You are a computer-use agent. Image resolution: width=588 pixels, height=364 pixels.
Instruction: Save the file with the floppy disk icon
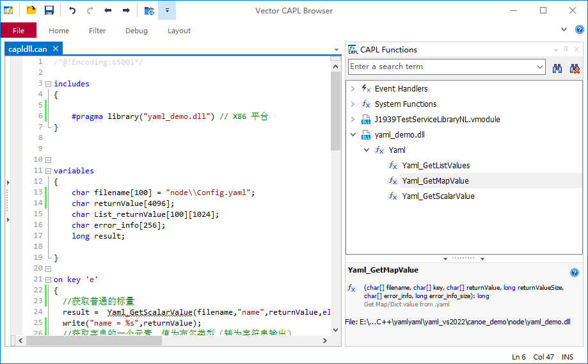[x=49, y=10]
